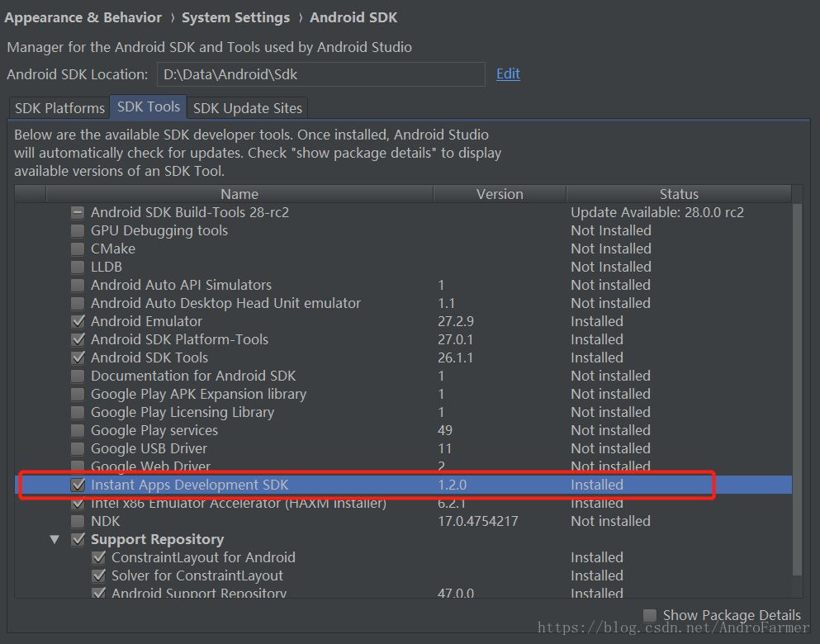Click version 27.0.1 cell

point(455,340)
